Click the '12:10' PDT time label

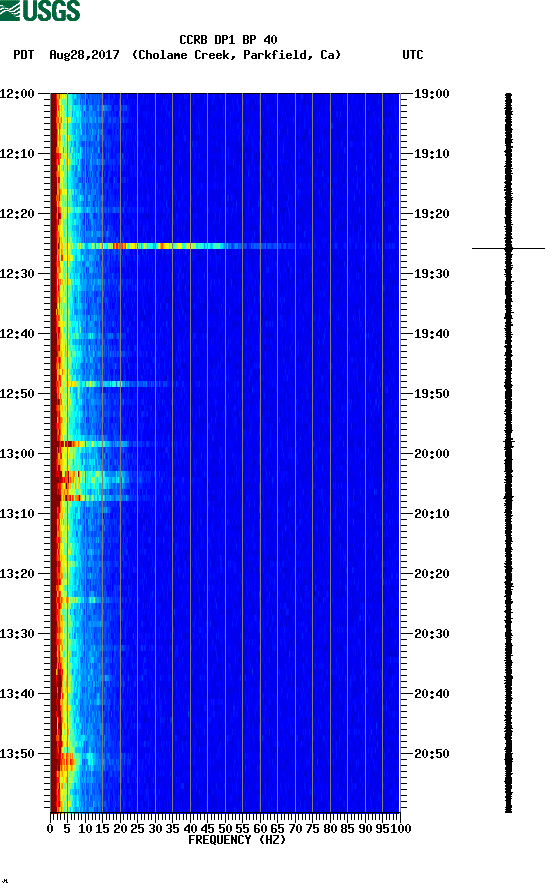(x=17, y=154)
